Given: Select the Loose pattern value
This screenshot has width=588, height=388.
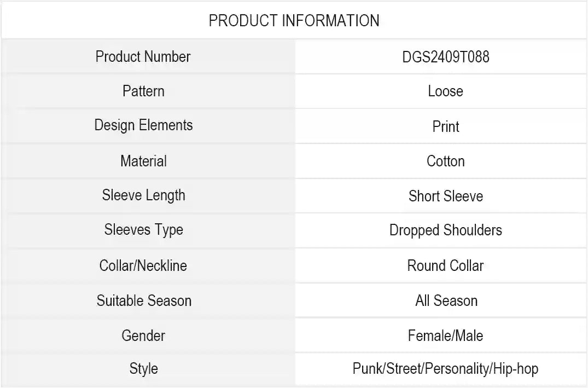Looking at the screenshot, I should click(445, 91).
